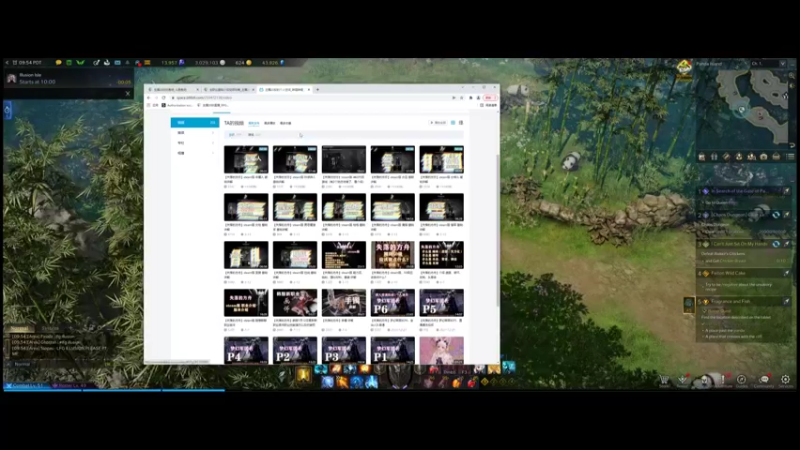Open the calendar icon beside the 09:54 PDT clock
Viewport: 800px width, 450px height.
click(x=15, y=62)
